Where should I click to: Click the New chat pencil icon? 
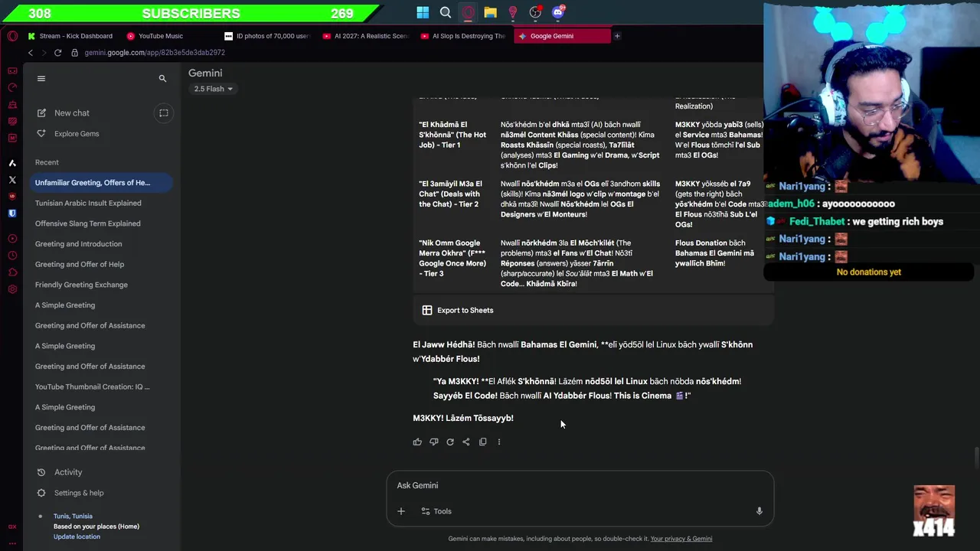point(41,113)
